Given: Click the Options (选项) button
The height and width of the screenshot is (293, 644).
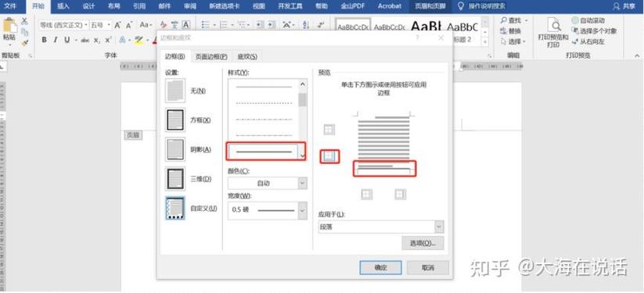Looking at the screenshot, I should [423, 243].
